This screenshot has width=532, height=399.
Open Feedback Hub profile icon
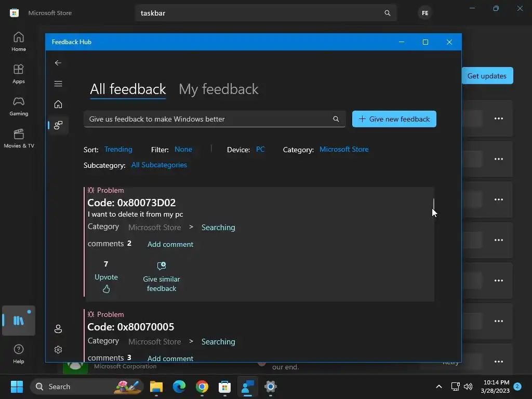pyautogui.click(x=58, y=329)
